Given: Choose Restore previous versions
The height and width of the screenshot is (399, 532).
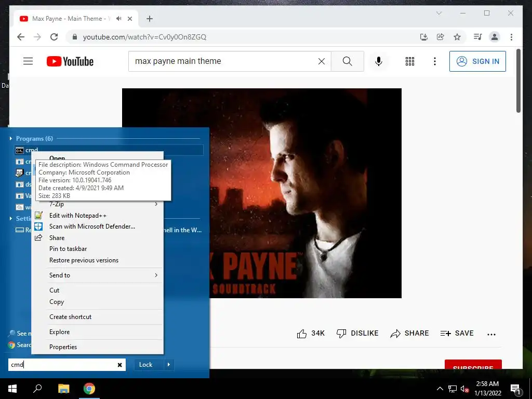Looking at the screenshot, I should (97, 260).
